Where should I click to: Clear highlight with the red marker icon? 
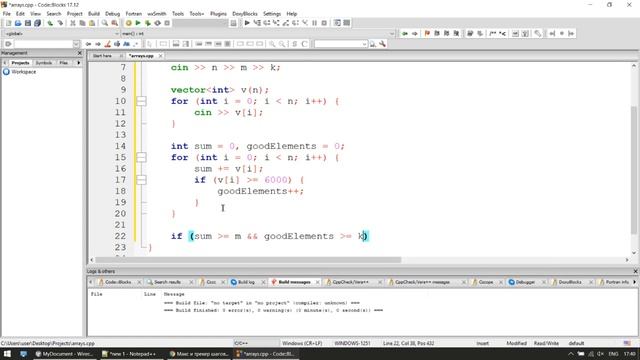click(x=108, y=44)
